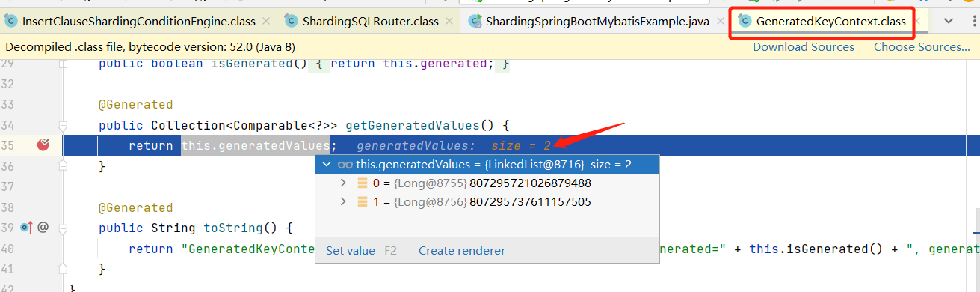Screen dimensions: 980x292
Task: Close the InsertClauseShardingConditionEngine.class tab
Action: (265, 21)
